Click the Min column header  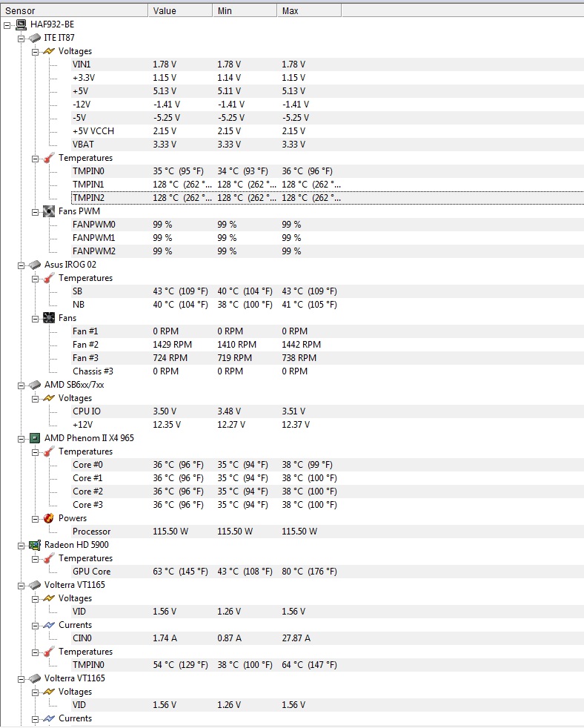click(245, 10)
